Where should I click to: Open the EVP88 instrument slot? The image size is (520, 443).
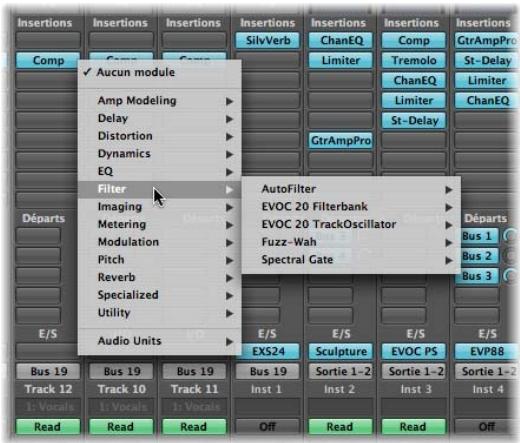pos(487,352)
